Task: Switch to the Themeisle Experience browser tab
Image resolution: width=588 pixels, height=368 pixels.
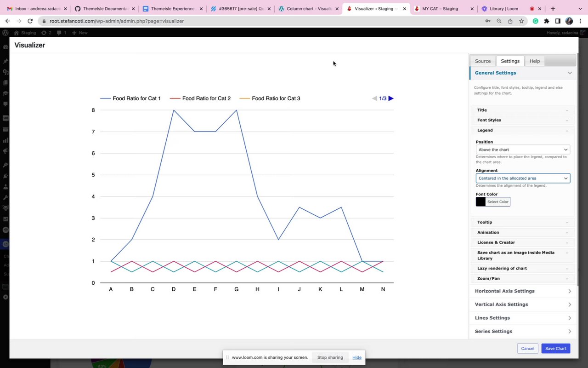Action: click(172, 9)
